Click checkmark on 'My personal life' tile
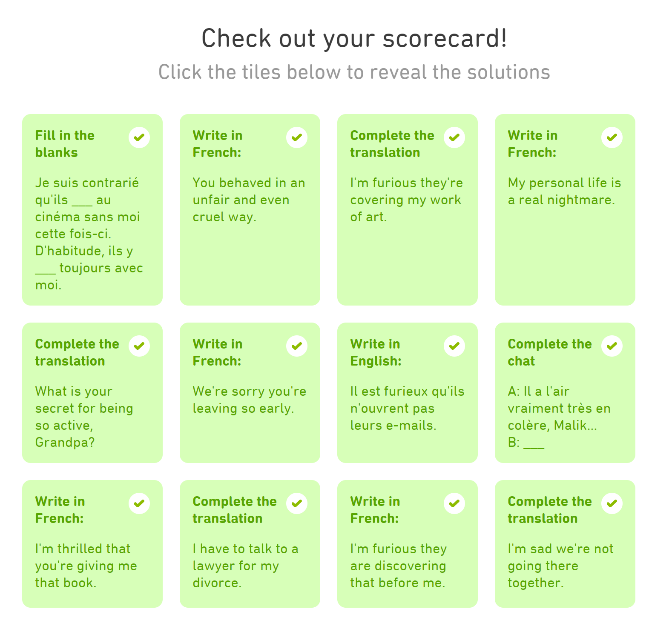The image size is (672, 626). tap(612, 137)
